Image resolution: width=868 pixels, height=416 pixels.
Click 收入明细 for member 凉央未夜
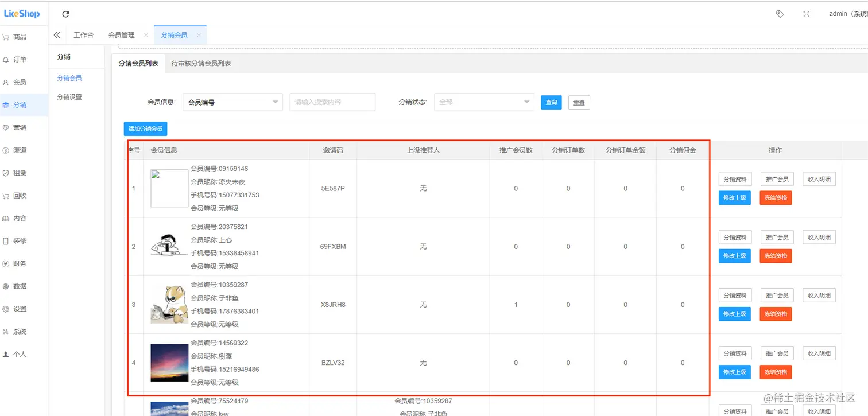[819, 179]
